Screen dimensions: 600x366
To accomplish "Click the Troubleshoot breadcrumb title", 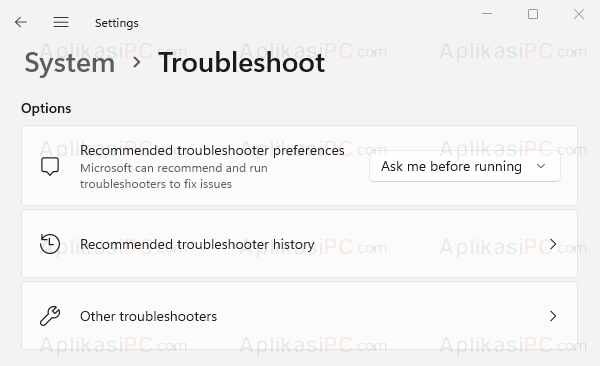I will (241, 62).
